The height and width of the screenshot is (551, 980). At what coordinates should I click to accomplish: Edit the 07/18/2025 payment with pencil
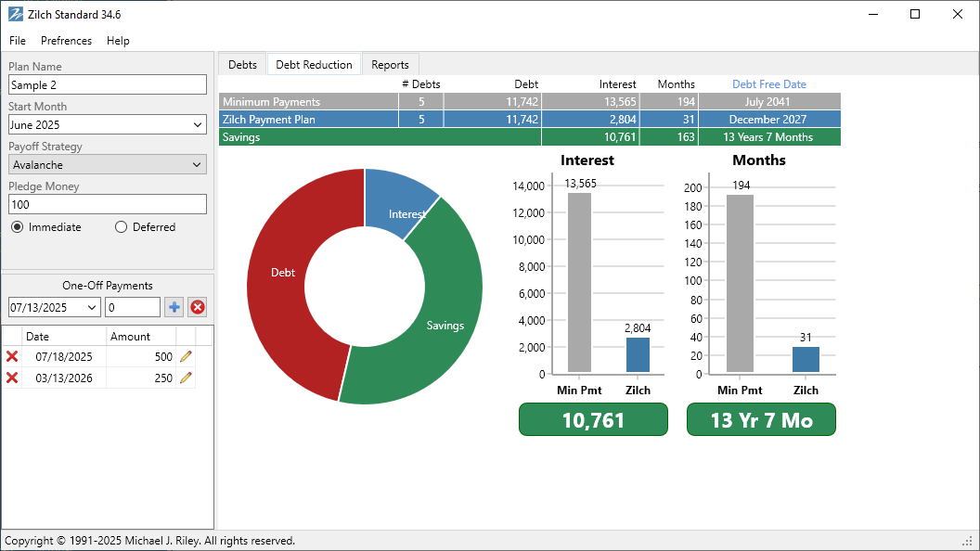(186, 357)
